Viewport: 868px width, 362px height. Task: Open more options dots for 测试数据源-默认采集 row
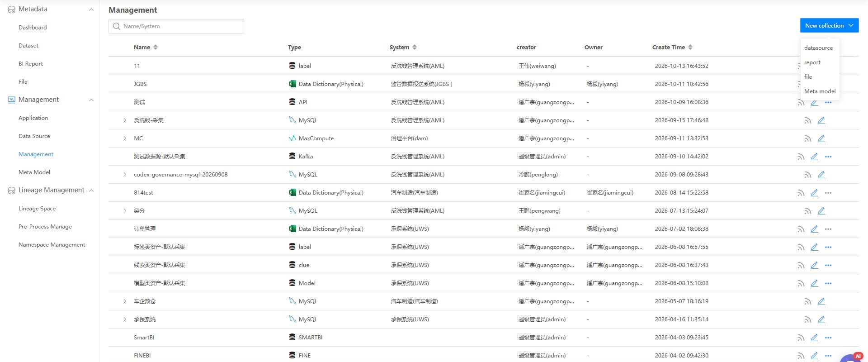pos(828,157)
